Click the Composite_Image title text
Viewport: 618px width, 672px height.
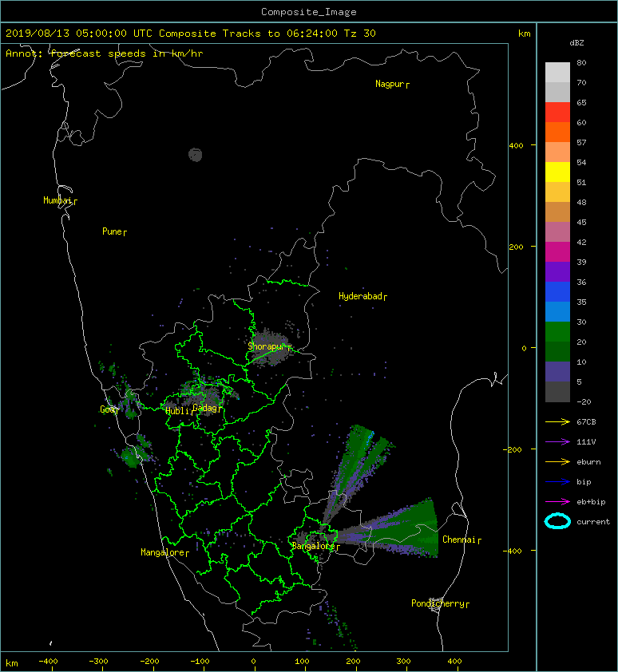point(309,12)
